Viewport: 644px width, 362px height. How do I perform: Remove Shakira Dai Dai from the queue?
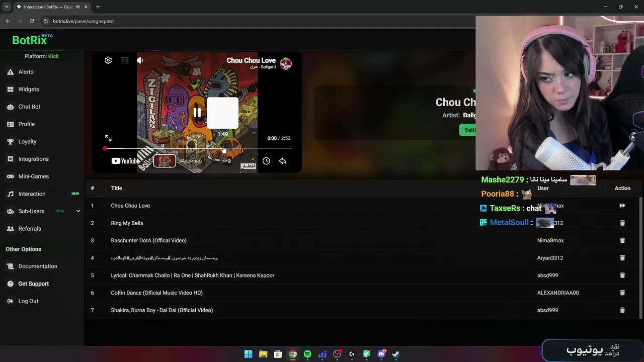pos(622,310)
